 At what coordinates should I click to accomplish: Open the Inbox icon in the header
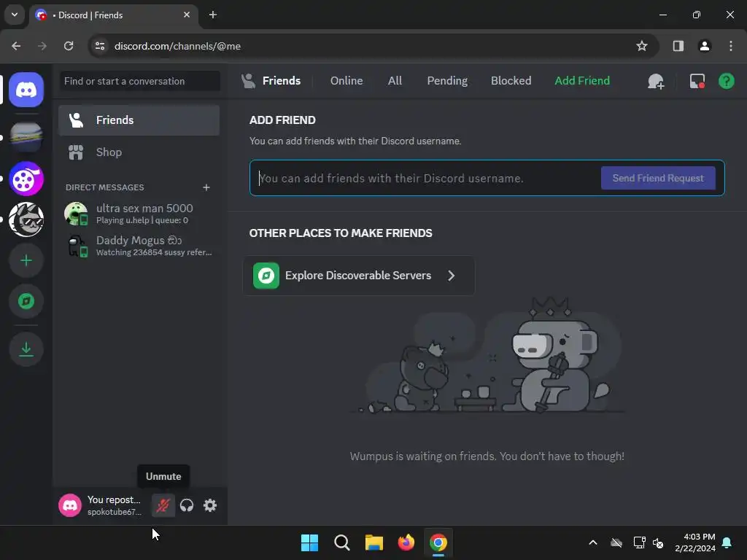[x=697, y=81]
